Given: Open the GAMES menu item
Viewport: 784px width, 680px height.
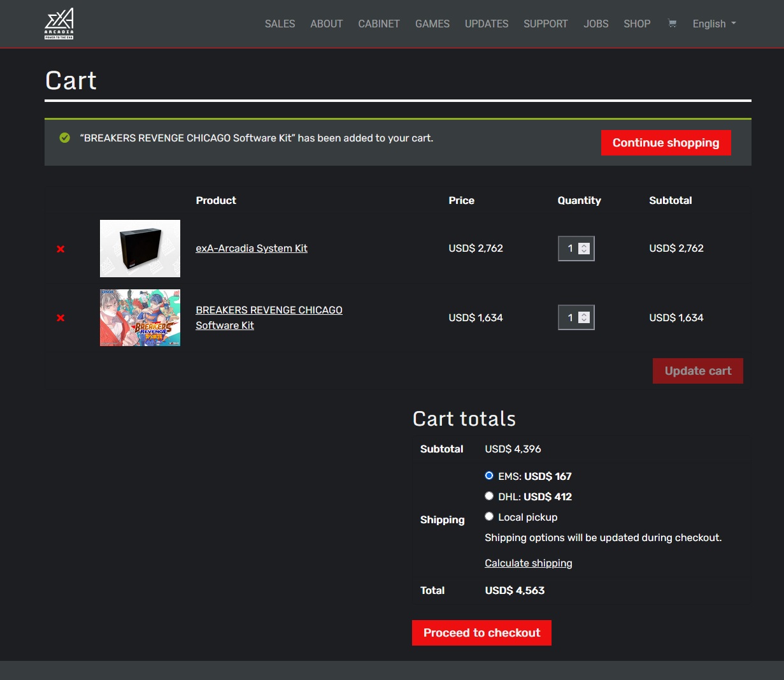Looking at the screenshot, I should (x=432, y=24).
